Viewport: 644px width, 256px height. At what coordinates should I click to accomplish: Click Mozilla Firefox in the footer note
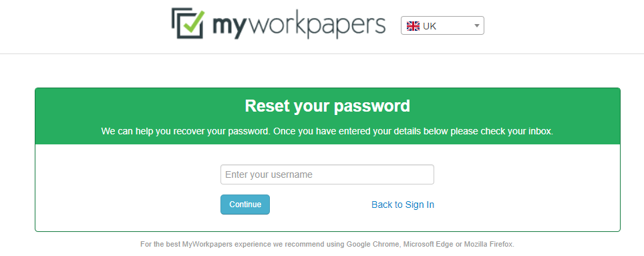pyautogui.click(x=489, y=244)
